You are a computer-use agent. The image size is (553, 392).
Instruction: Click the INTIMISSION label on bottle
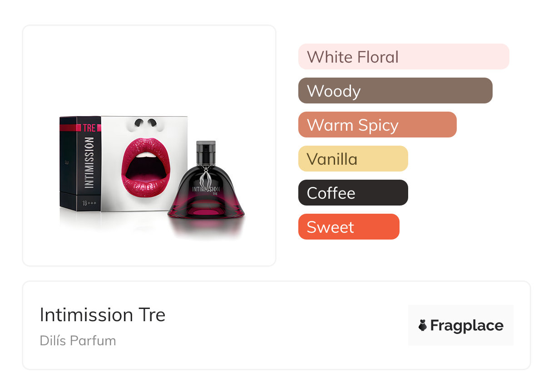pyautogui.click(x=206, y=189)
